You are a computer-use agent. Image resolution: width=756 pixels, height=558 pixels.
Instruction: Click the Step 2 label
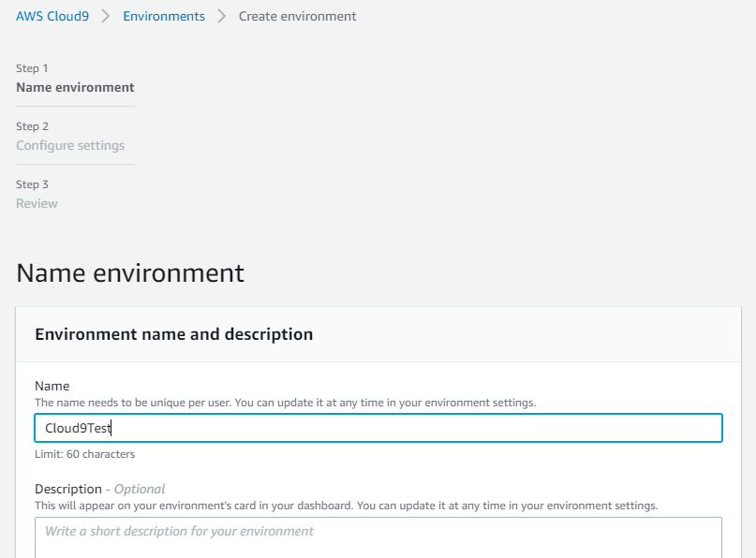point(32,126)
